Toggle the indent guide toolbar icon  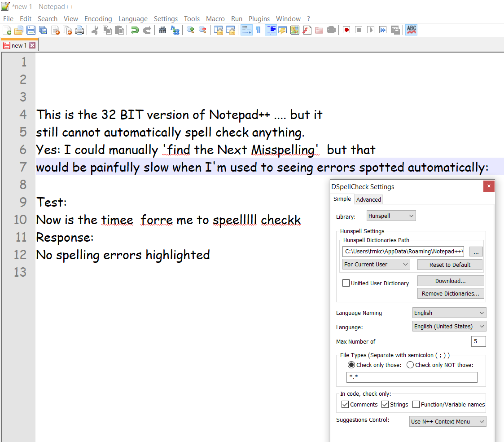pos(271,30)
